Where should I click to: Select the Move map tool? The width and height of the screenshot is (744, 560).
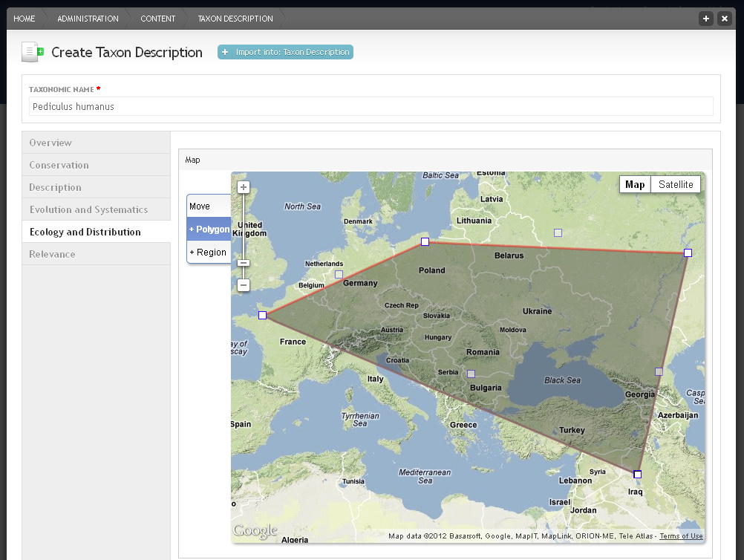coord(209,206)
